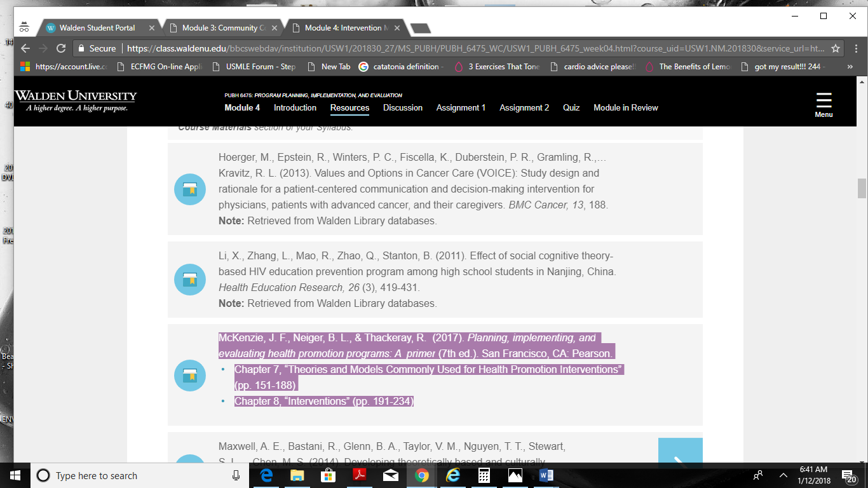
Task: Open the cardio advice please bookmark
Action: [592, 66]
